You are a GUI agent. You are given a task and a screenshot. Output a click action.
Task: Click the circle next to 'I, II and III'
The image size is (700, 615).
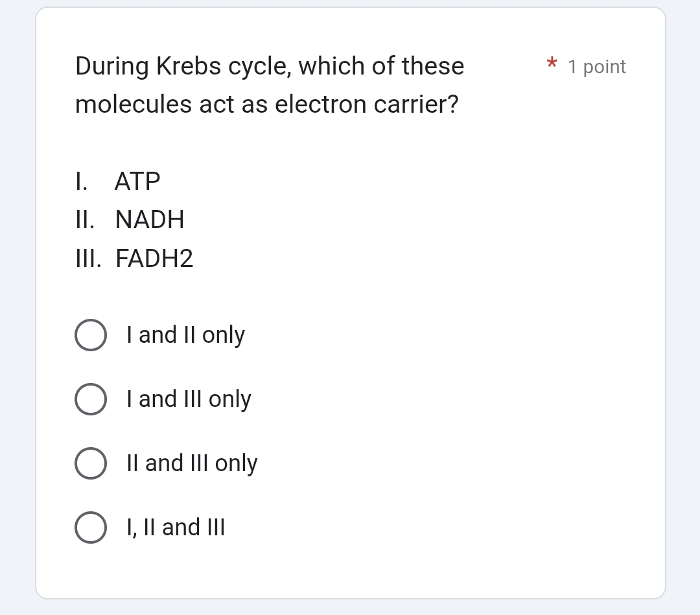(91, 527)
